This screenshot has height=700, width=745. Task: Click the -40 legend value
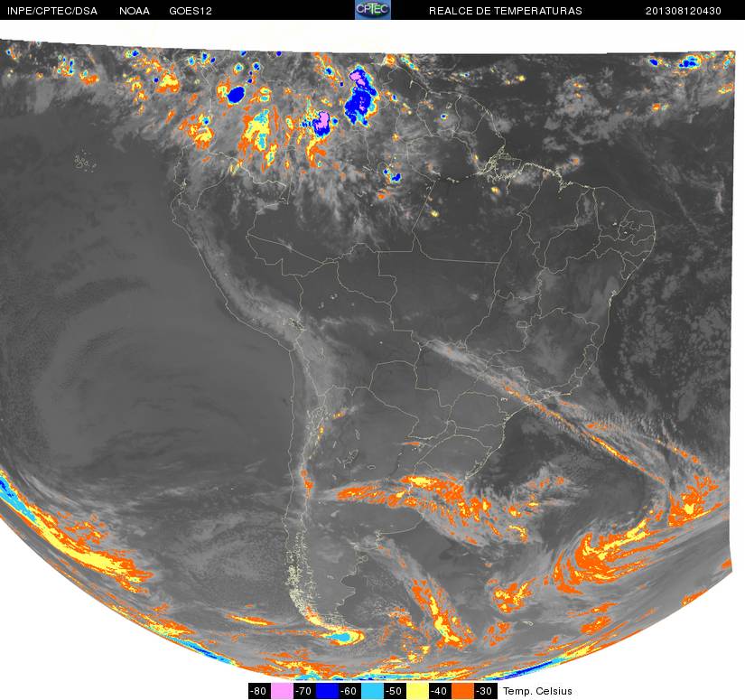tap(440, 691)
